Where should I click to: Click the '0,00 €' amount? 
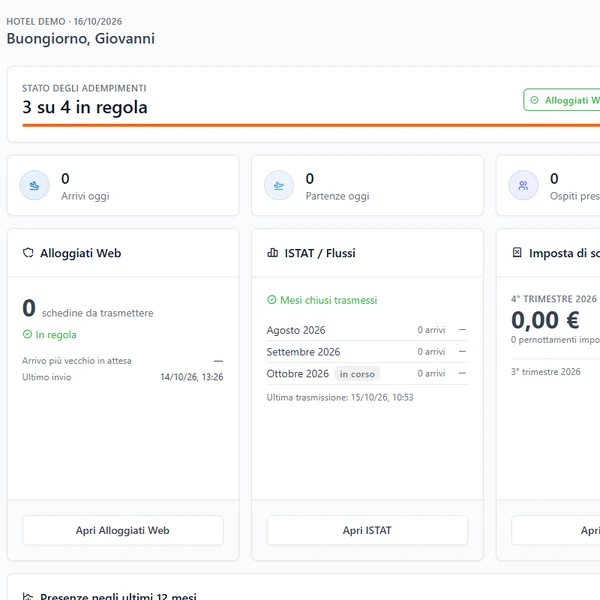point(545,320)
